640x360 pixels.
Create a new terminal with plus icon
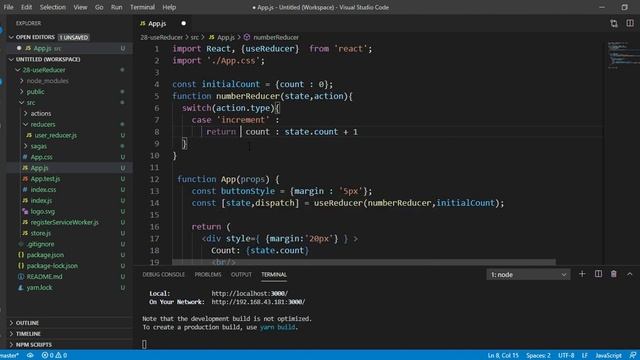tap(582, 274)
